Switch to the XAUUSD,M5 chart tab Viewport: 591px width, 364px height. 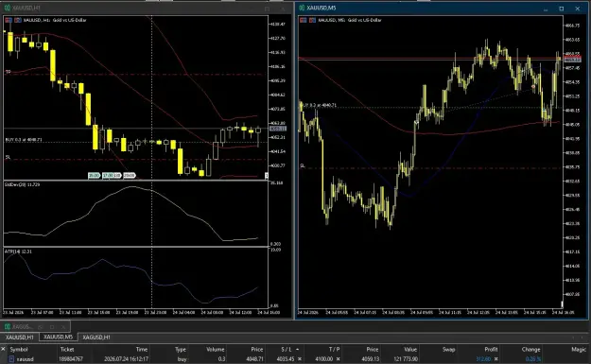(x=58, y=337)
